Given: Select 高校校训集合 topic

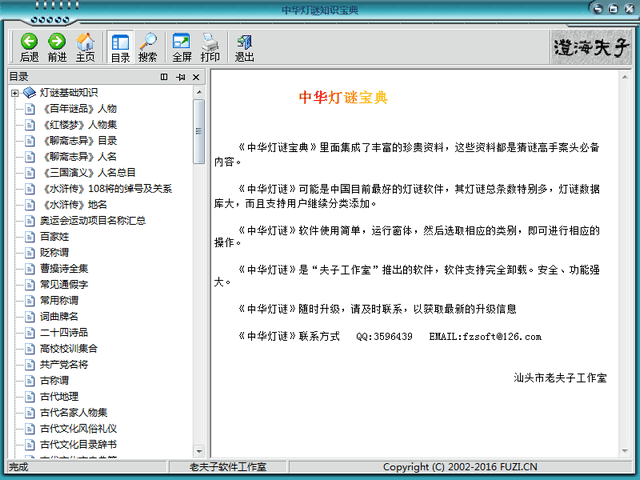Looking at the screenshot, I should point(69,349).
